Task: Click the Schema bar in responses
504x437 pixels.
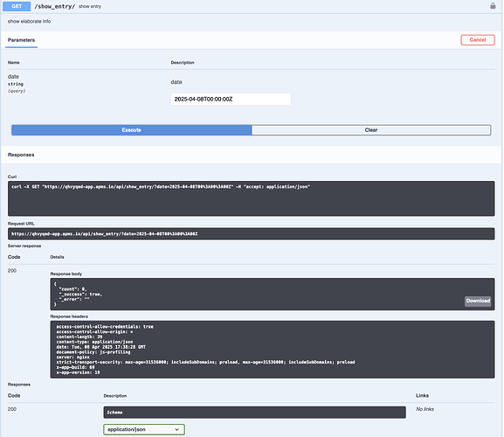Action: (254, 413)
